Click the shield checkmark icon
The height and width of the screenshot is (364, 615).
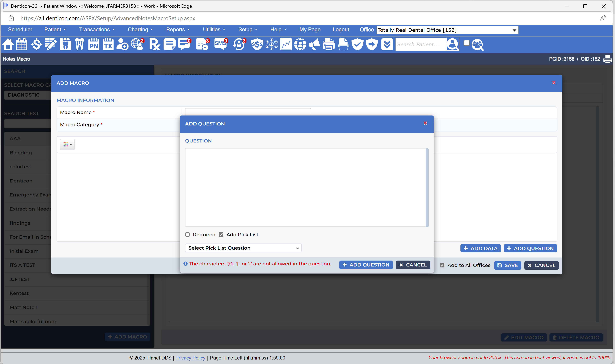pyautogui.click(x=357, y=44)
